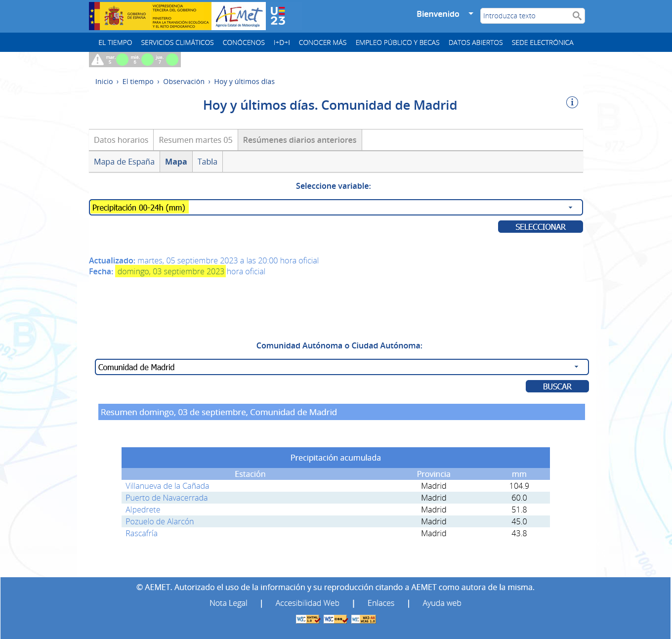The height and width of the screenshot is (639, 672).
Task: Open the Villanueva de la Cañada station link
Action: [x=167, y=486]
